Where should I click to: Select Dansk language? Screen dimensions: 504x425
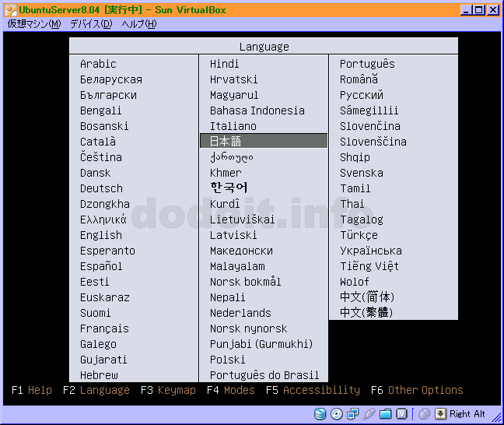95,173
